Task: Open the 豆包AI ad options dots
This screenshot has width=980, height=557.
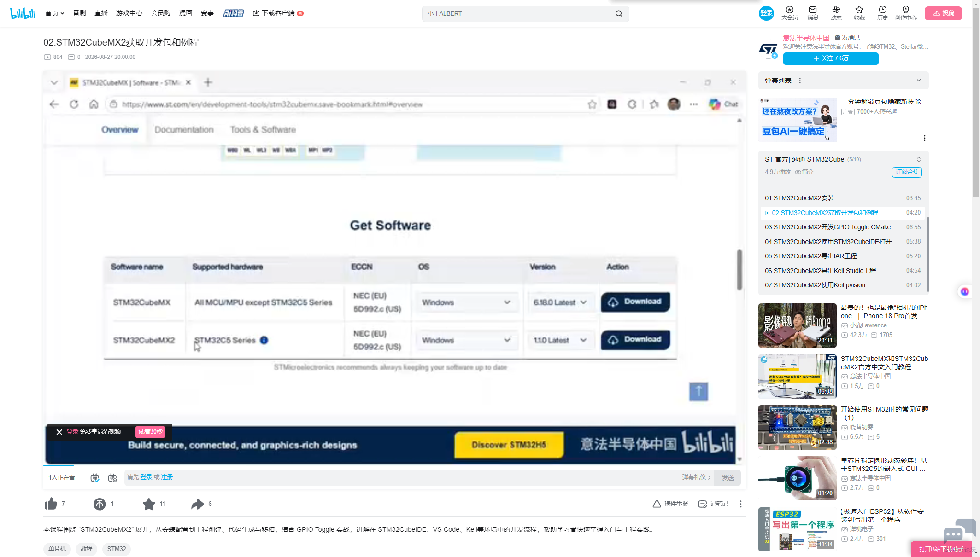Action: coord(924,138)
